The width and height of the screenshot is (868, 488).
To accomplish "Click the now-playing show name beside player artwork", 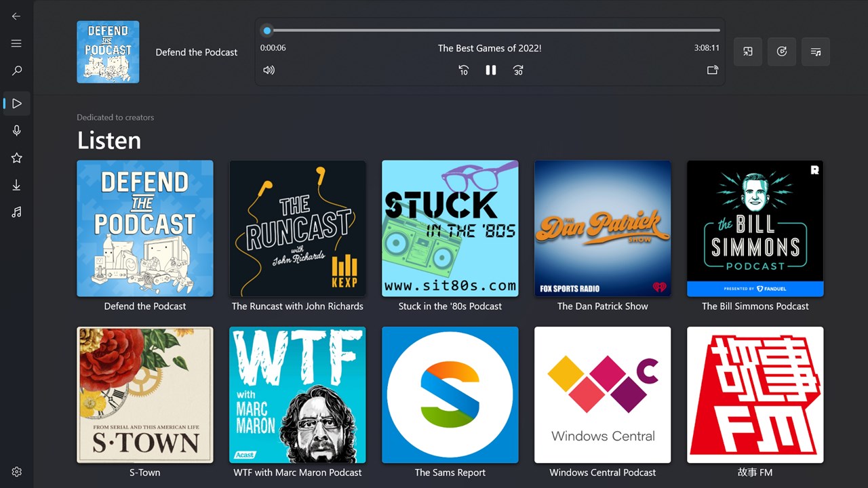I will pos(197,52).
